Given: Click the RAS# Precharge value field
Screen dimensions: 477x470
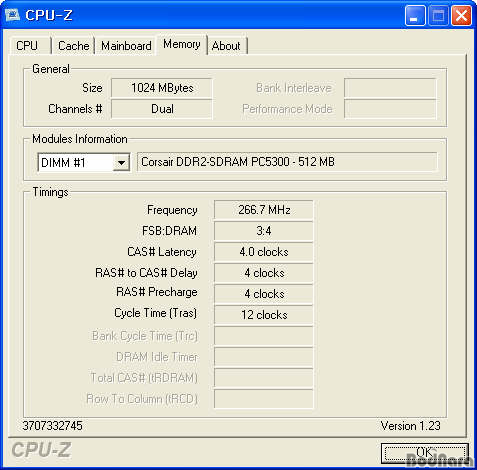Looking at the screenshot, I should [x=264, y=294].
